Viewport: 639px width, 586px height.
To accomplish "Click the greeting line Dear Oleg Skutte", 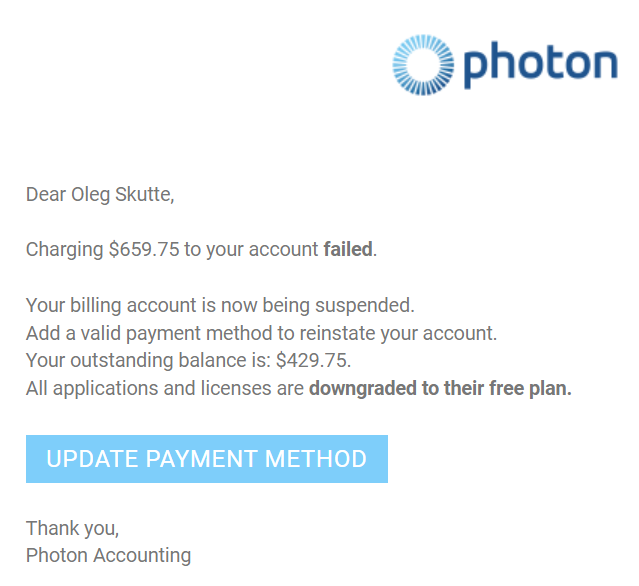I will 100,195.
